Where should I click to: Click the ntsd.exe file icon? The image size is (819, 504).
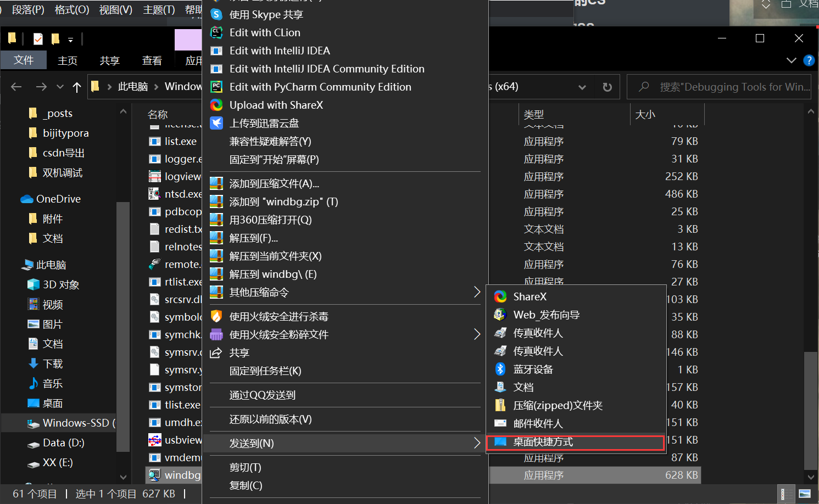coord(154,194)
